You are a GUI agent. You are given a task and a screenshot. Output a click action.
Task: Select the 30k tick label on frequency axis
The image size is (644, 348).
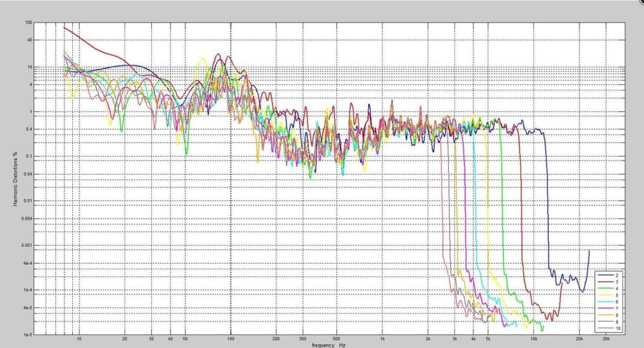[605, 338]
